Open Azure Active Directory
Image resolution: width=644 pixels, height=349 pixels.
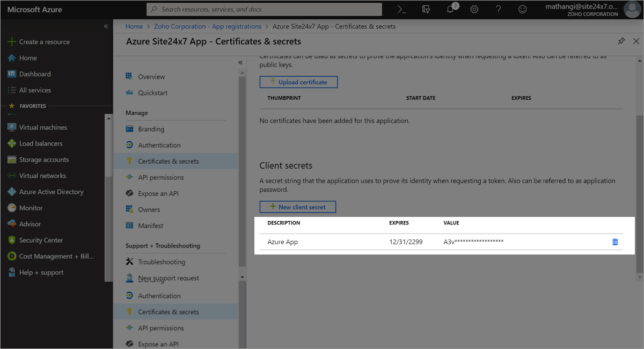46,192
